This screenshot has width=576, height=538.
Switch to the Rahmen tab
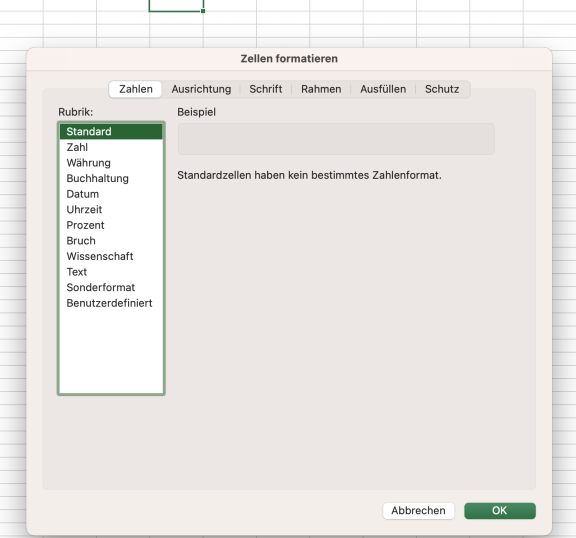(x=321, y=89)
